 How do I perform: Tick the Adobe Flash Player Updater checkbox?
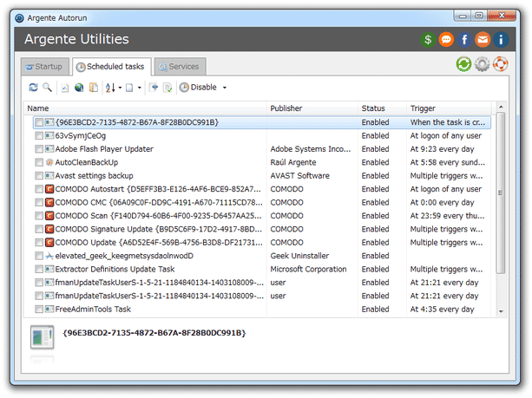[39, 149]
